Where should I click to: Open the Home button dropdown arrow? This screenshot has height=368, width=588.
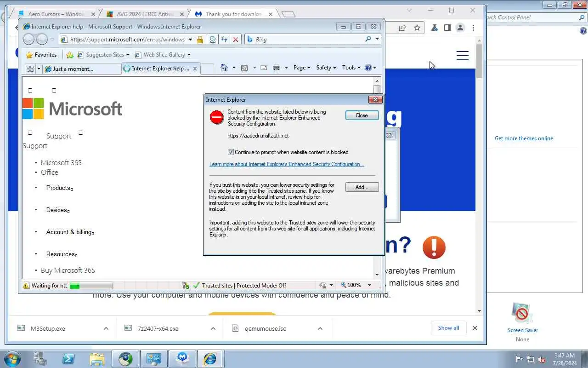[233, 68]
